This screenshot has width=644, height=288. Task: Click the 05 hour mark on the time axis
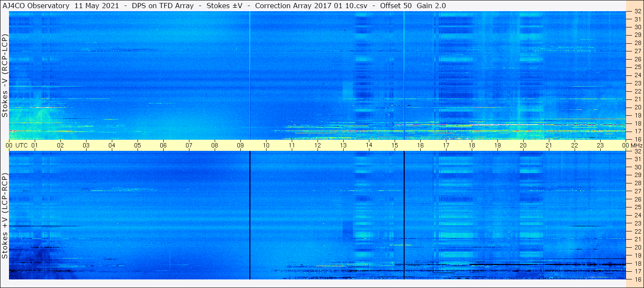(x=138, y=145)
